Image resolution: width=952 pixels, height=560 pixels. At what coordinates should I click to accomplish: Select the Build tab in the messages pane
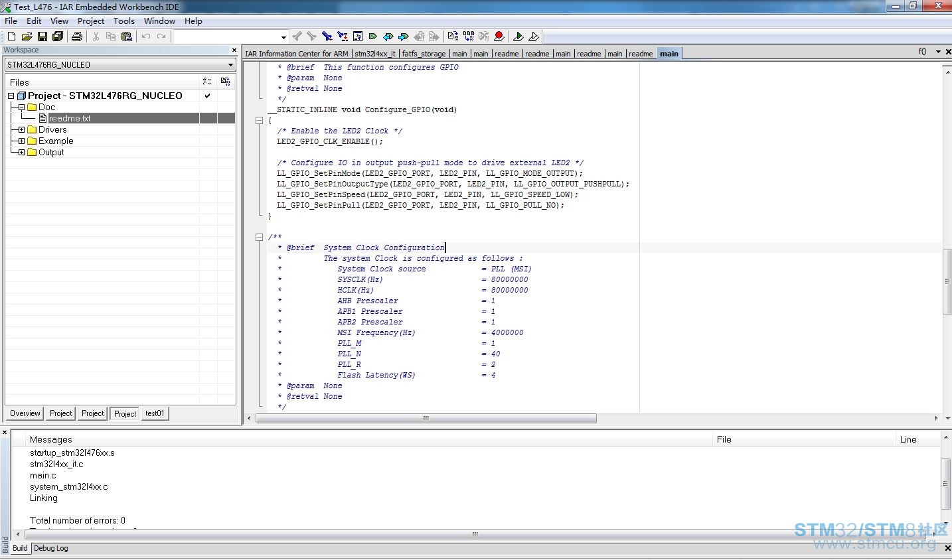21,548
